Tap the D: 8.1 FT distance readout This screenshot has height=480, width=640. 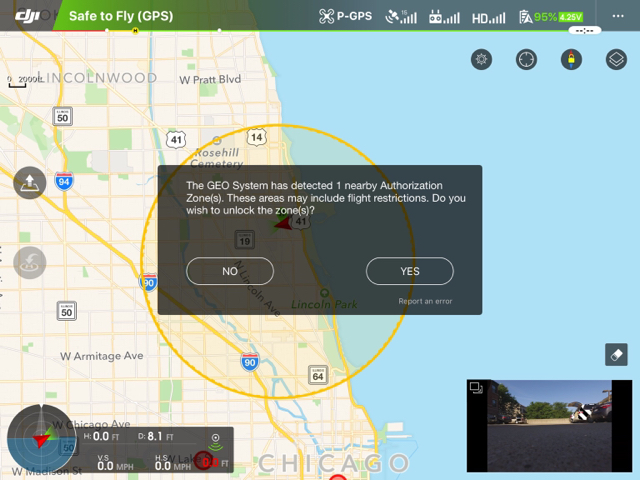click(x=156, y=436)
